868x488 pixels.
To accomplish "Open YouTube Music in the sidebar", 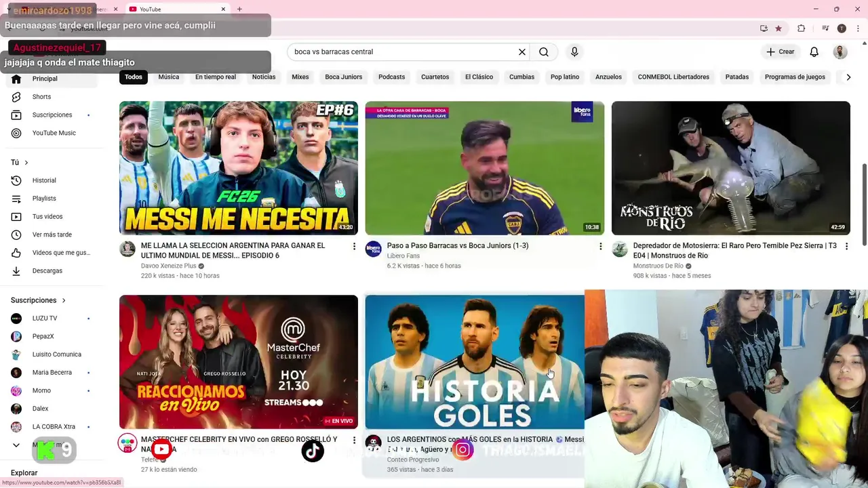I will click(x=52, y=133).
